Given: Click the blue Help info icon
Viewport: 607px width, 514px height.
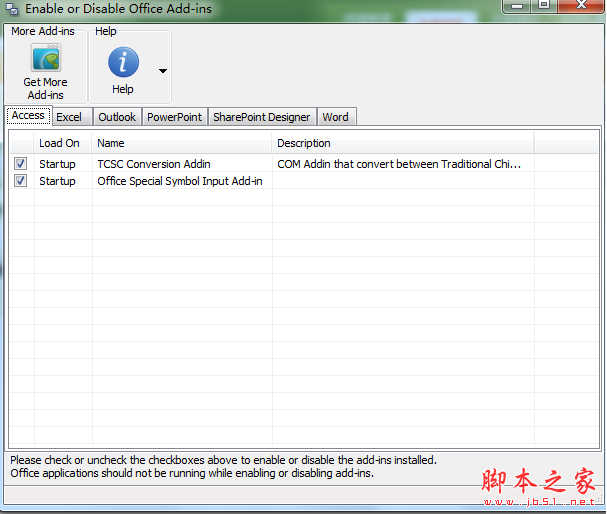Looking at the screenshot, I should tap(123, 62).
